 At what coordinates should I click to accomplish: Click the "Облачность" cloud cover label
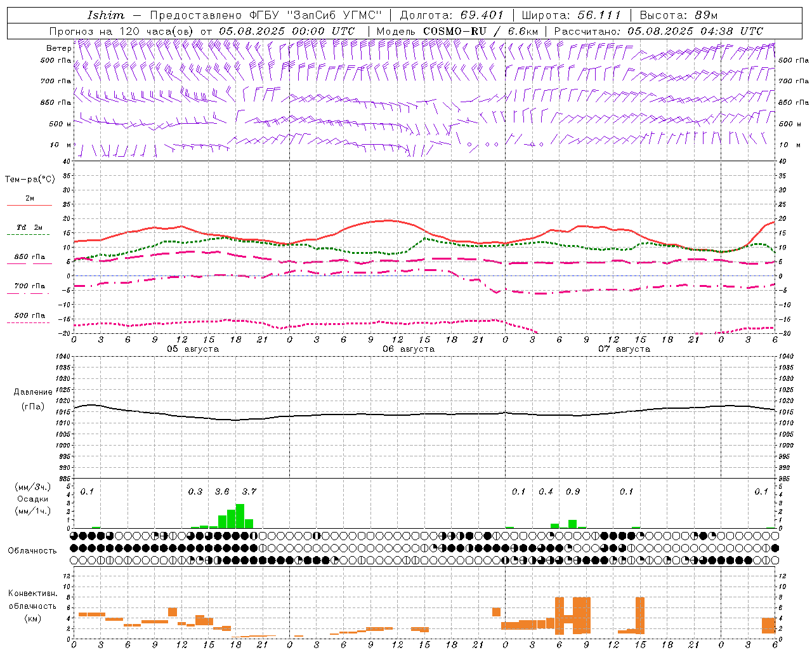32,550
